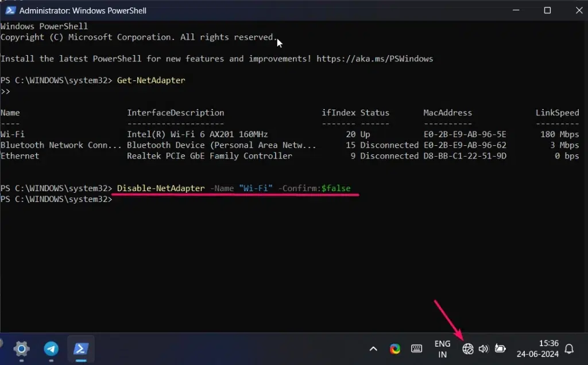Click battery charging tray icon

500,349
